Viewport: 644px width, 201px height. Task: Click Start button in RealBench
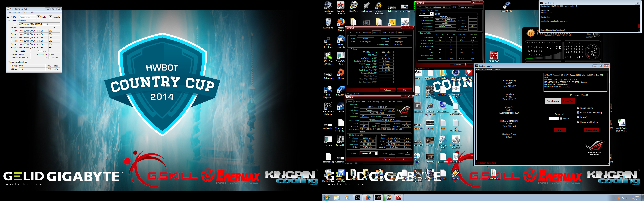(x=560, y=130)
